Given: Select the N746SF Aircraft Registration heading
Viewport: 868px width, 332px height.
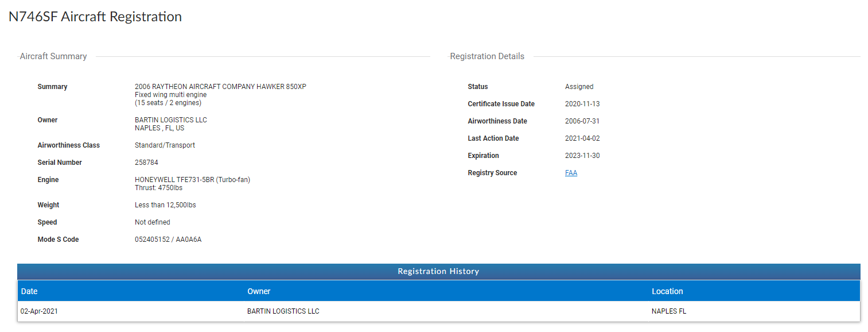Looking at the screenshot, I should point(95,17).
